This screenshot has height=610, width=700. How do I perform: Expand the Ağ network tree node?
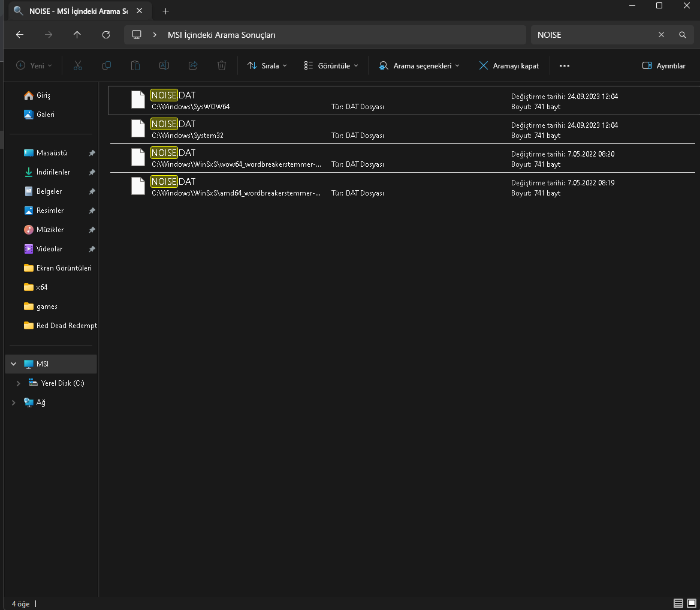click(x=13, y=402)
